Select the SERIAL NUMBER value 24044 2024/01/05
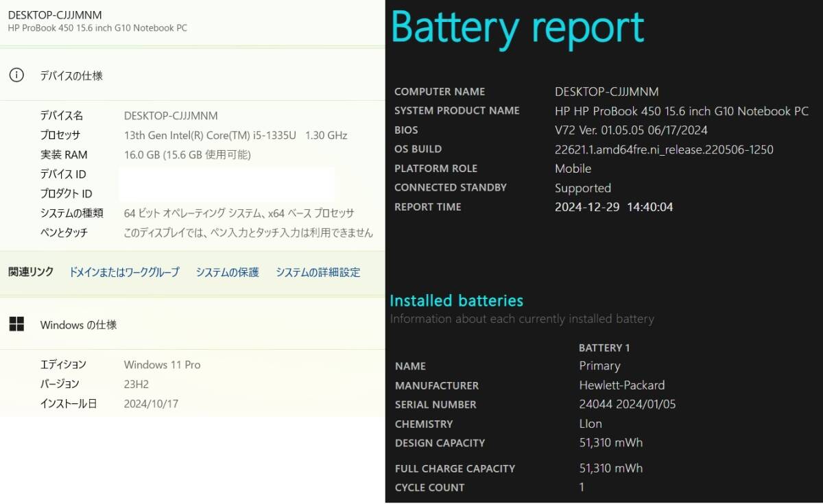 tap(628, 405)
